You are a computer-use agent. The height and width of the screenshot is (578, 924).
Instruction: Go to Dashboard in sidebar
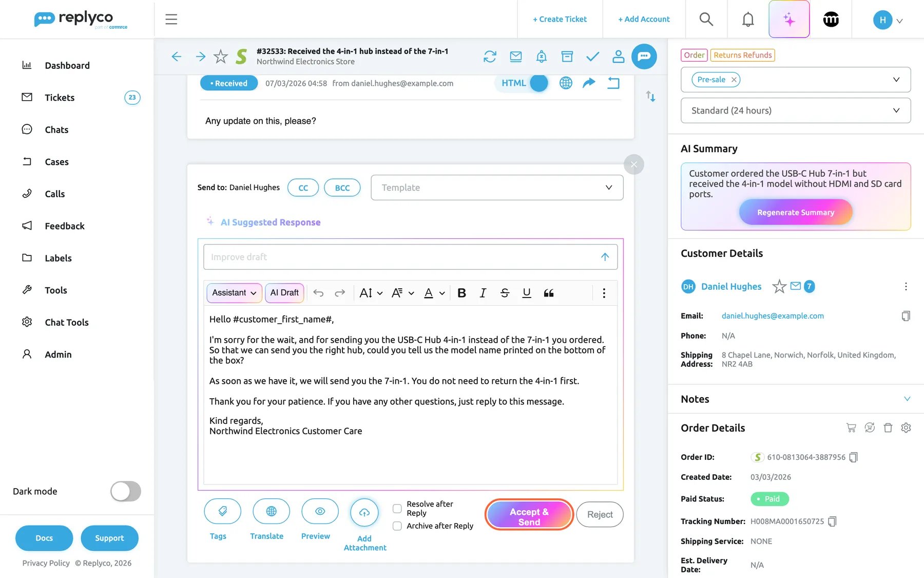click(67, 65)
